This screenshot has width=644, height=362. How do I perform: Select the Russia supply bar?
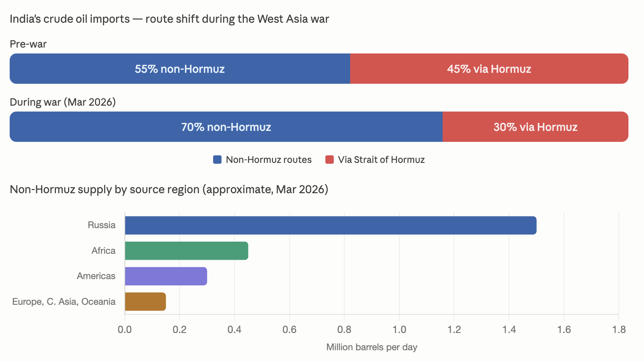pyautogui.click(x=331, y=225)
